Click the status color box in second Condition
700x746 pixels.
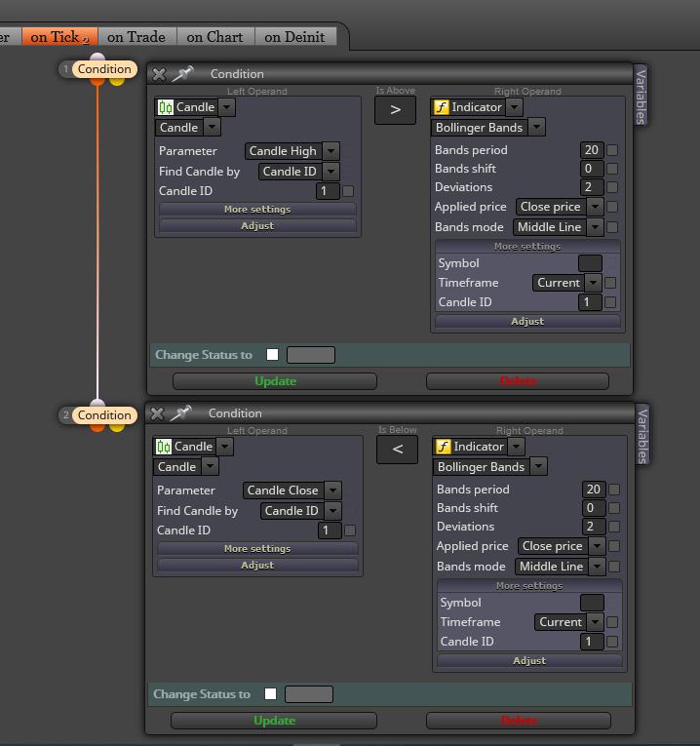(x=309, y=694)
